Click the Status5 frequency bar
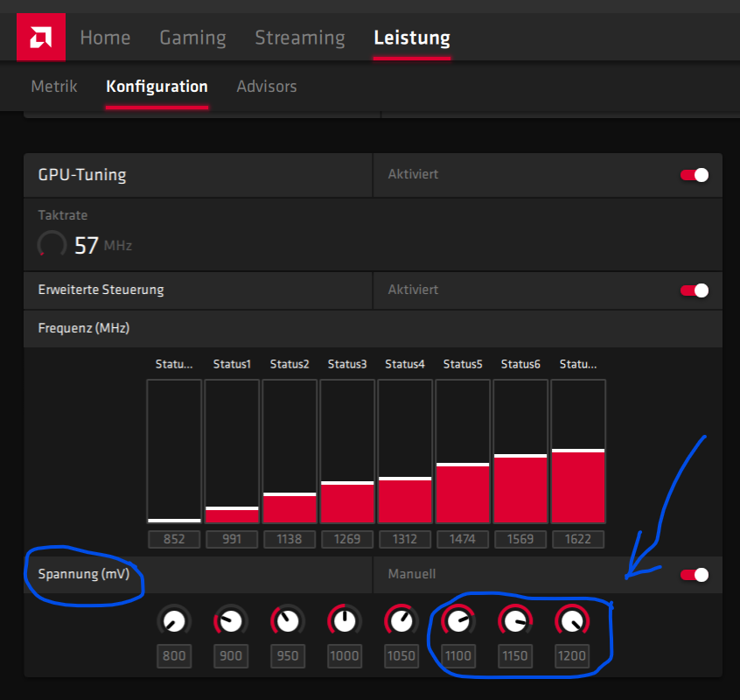This screenshot has height=700, width=740. pyautogui.click(x=463, y=451)
